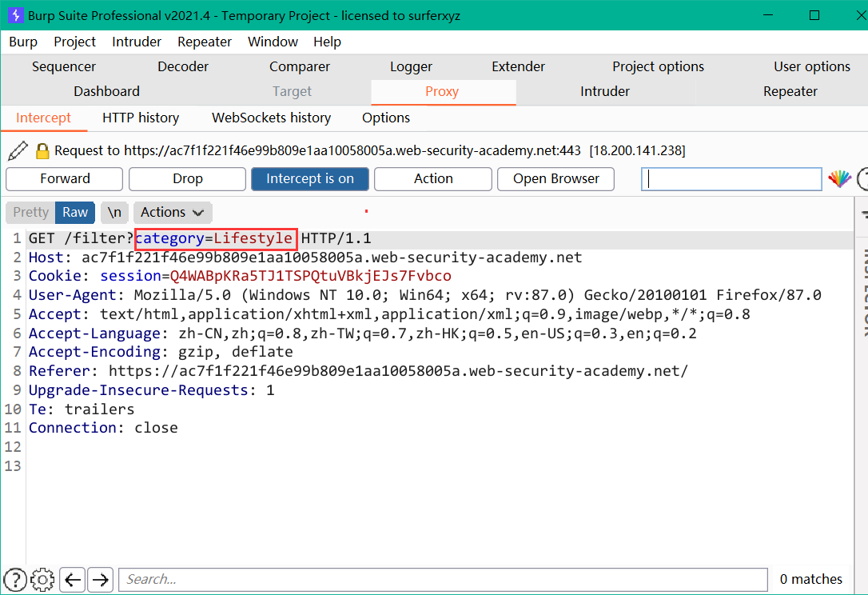Click the Accept: text/html header line
Image resolution: width=868 pixels, height=595 pixels.
(389, 314)
